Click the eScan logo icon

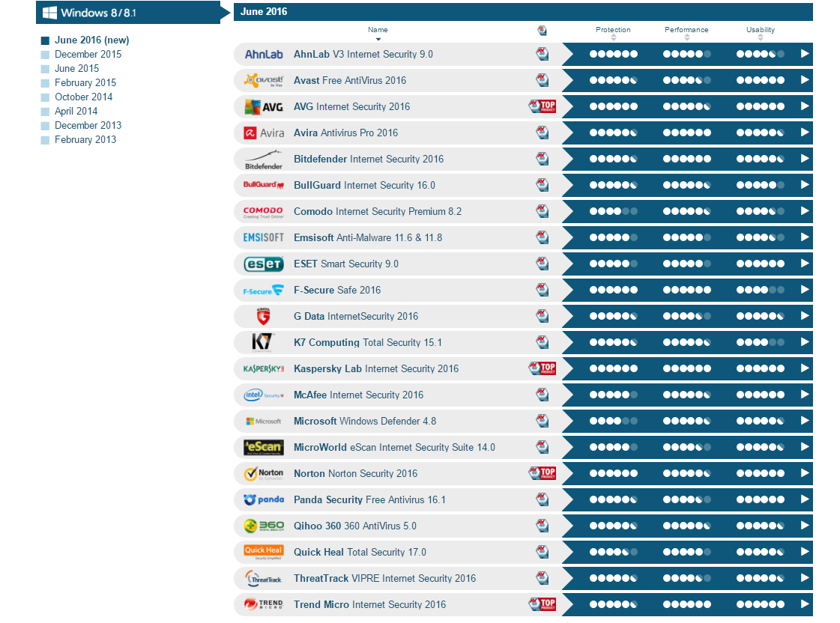click(264, 447)
